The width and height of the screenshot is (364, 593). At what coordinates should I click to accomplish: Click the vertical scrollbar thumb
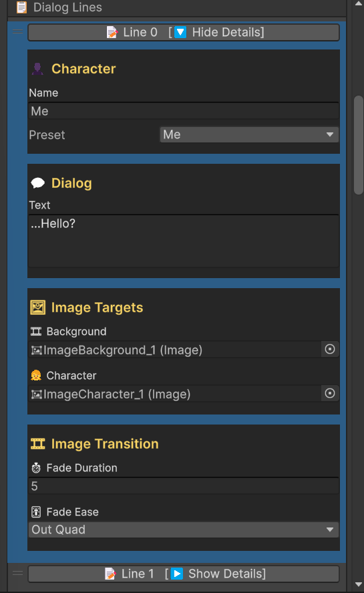click(359, 145)
